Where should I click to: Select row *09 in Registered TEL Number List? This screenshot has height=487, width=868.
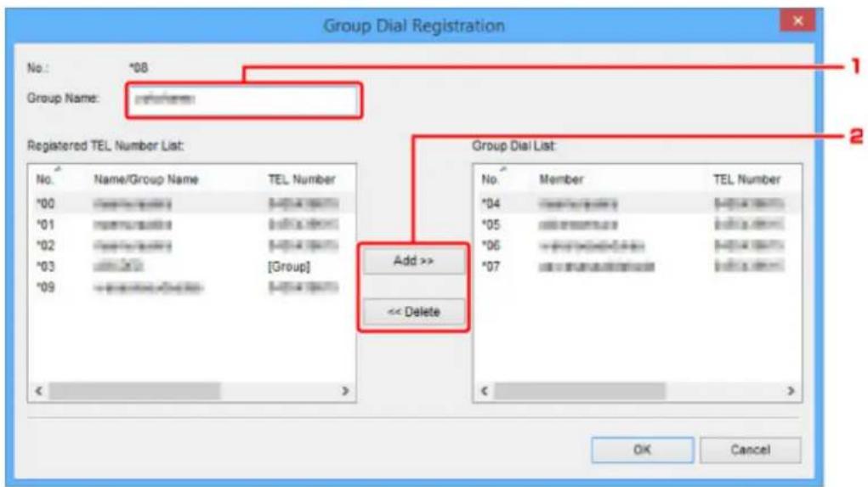pos(192,287)
